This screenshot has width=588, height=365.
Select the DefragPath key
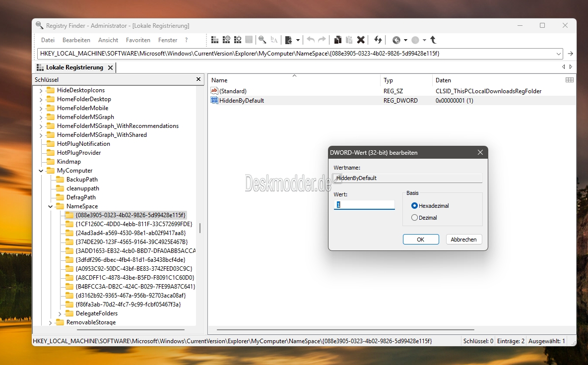[x=80, y=197]
